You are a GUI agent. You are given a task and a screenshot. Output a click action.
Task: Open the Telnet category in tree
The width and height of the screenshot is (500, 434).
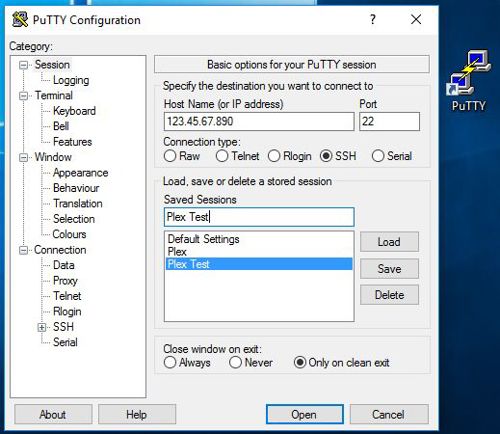pyautogui.click(x=67, y=296)
